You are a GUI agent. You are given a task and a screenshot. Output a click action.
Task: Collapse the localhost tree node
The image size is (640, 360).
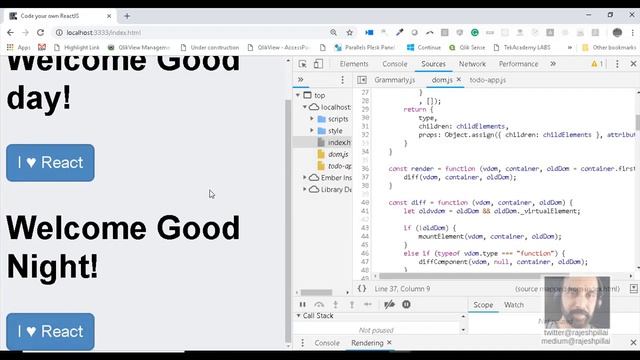point(305,107)
